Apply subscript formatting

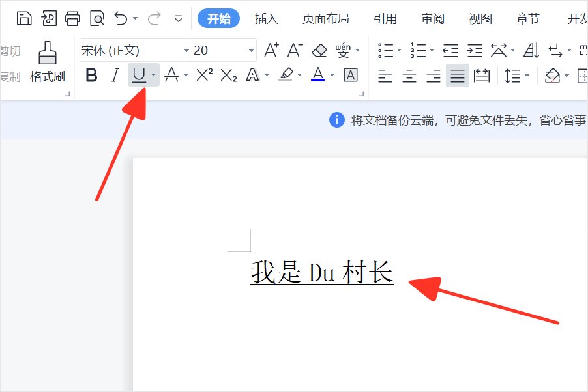pyautogui.click(x=228, y=75)
